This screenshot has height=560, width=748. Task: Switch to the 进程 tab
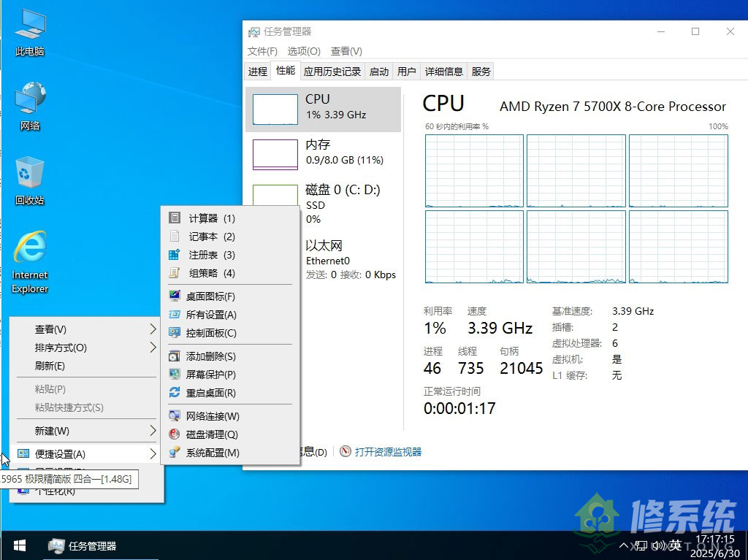tap(257, 71)
